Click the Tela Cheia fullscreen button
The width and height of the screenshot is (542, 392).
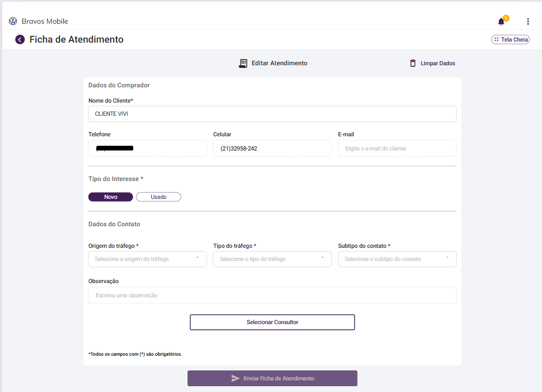point(510,39)
